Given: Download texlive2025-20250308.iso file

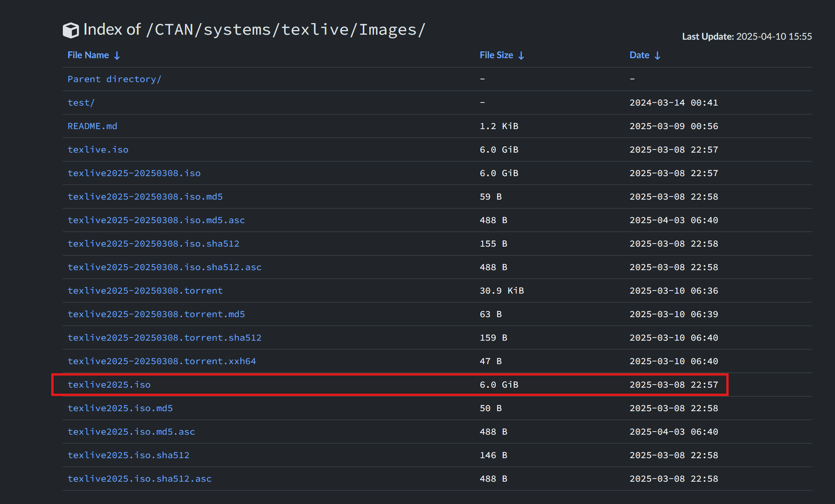Looking at the screenshot, I should point(134,173).
